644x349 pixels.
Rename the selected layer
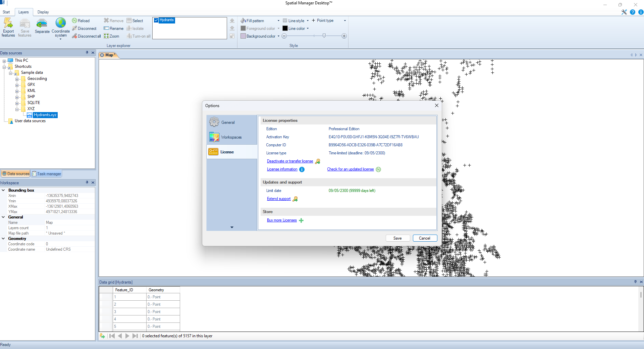point(114,29)
